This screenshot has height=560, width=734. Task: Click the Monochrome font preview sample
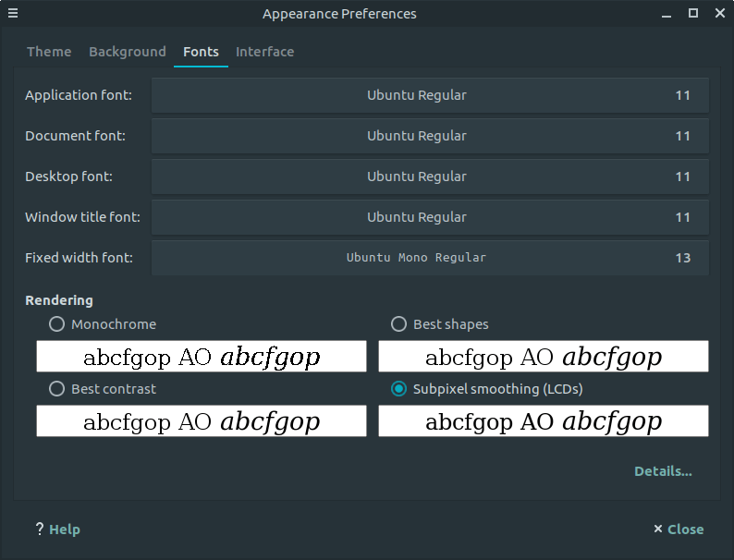(x=202, y=357)
